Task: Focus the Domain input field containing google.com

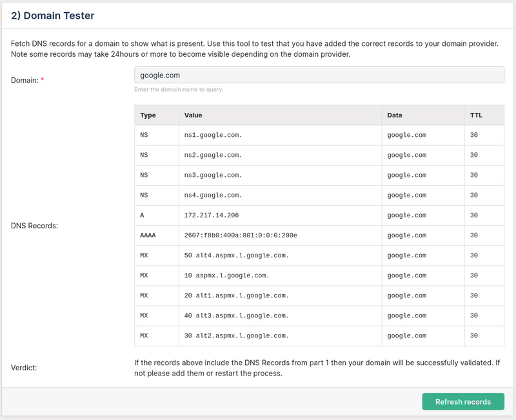Action: 319,75
